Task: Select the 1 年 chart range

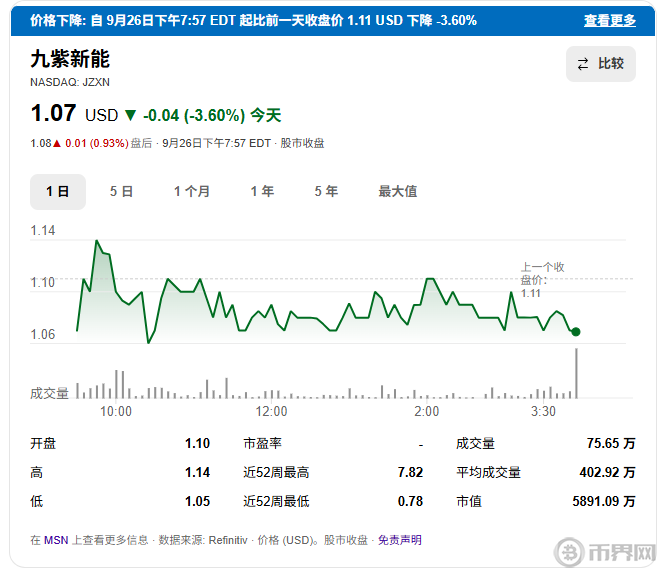Action: click(x=262, y=191)
